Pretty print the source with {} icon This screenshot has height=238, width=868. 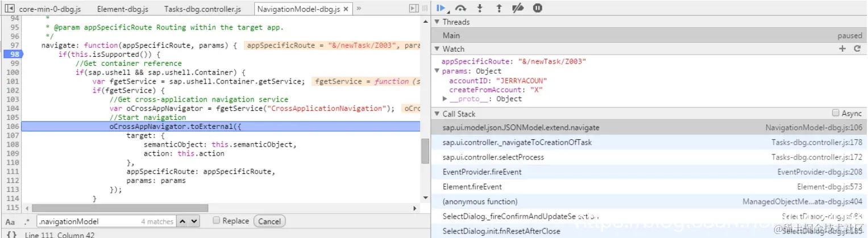(11, 234)
